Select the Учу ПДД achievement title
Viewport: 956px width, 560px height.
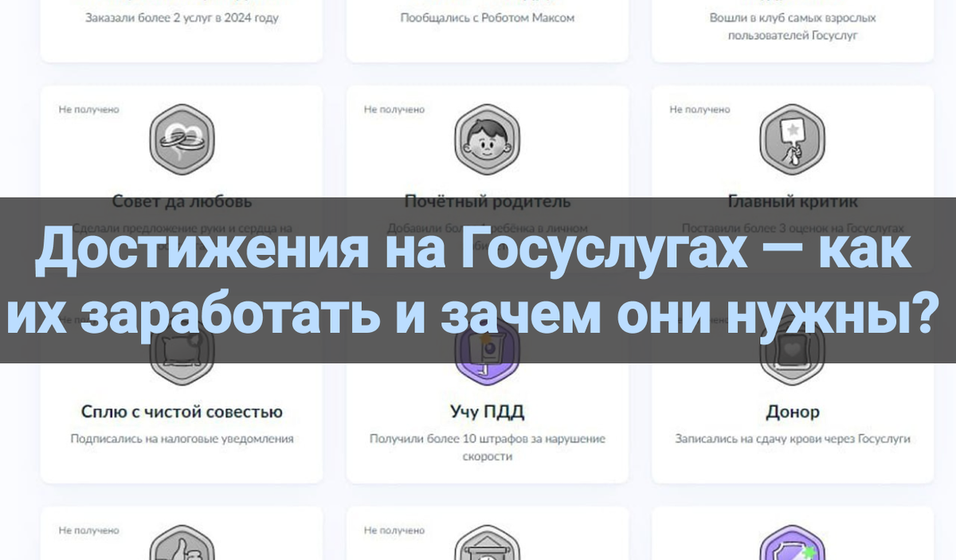[488, 412]
